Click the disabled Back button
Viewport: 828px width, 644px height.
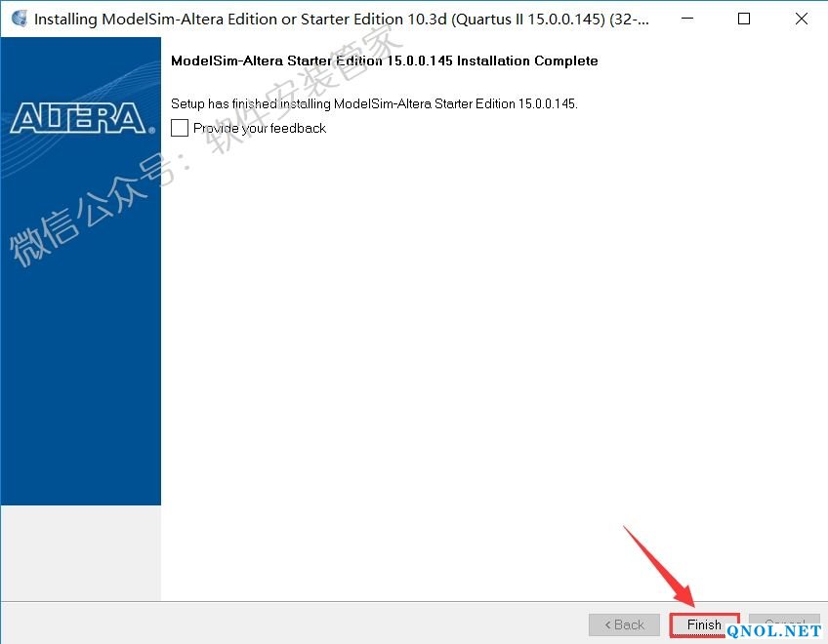pyautogui.click(x=624, y=624)
